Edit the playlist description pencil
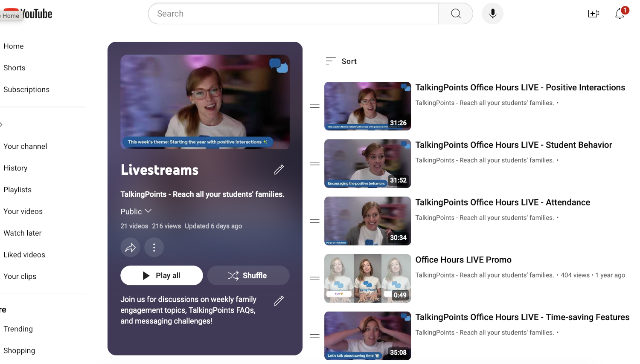The image size is (640, 364). click(279, 300)
